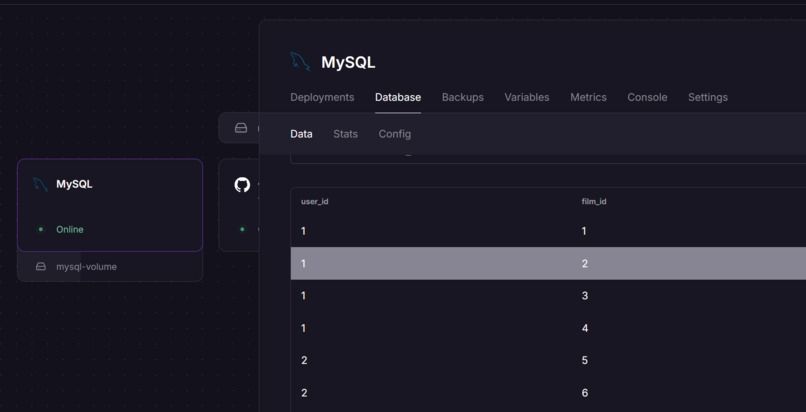The image size is (806, 412).
Task: Click the Online status text
Action: (70, 230)
